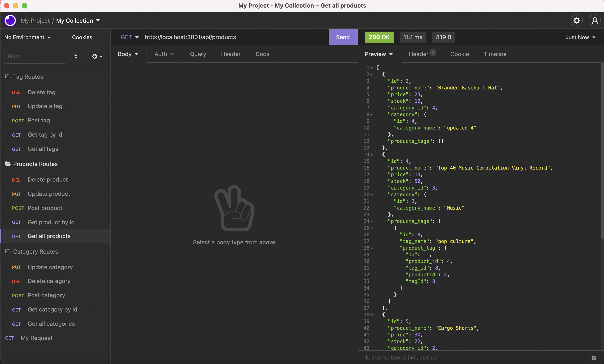This screenshot has width=604, height=364.
Task: Collapse JSON fold arrow at line 8
Action: coord(372,115)
